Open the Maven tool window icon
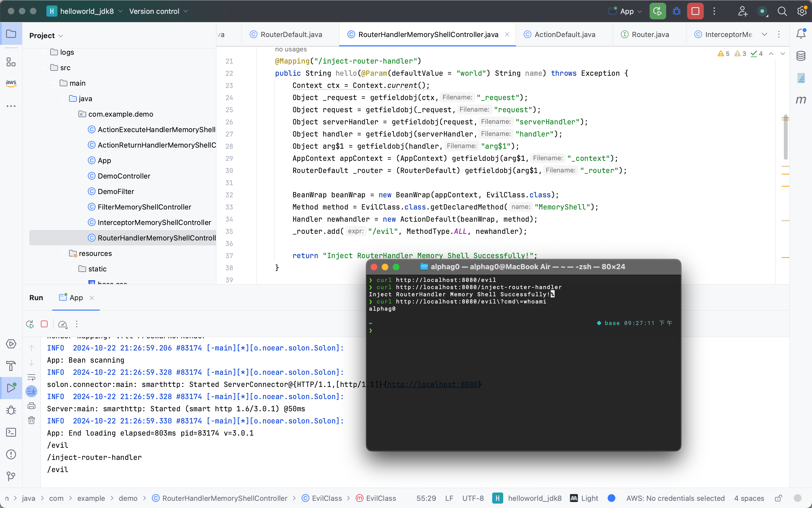812x508 pixels. point(801,100)
